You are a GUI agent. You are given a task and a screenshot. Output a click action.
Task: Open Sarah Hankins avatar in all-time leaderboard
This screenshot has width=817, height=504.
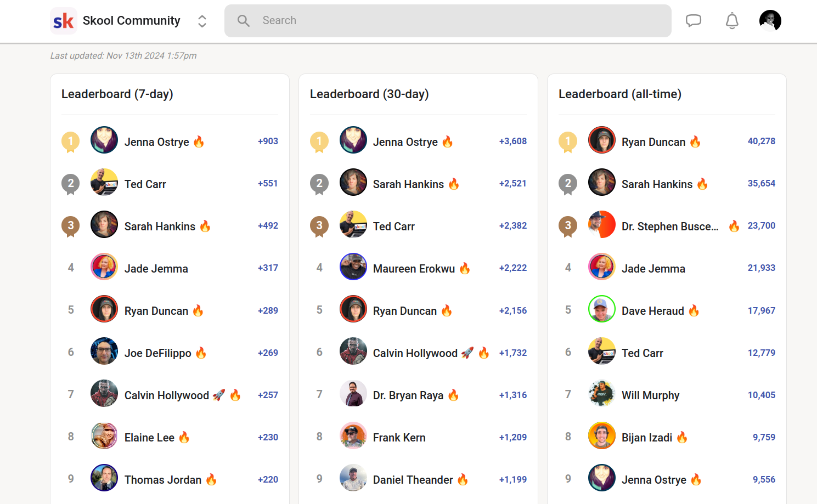(602, 182)
